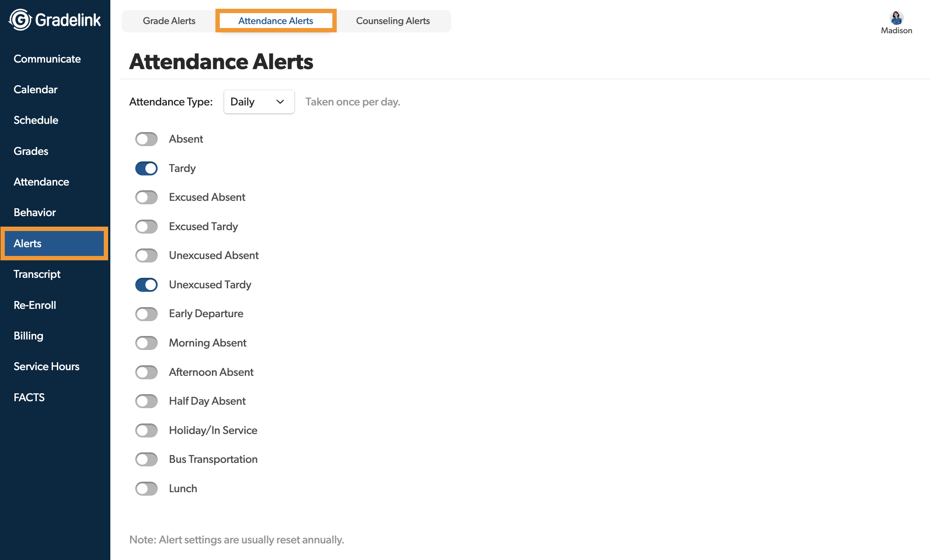Switch to the Grade Alerts tab
This screenshot has width=930, height=560.
coord(169,21)
